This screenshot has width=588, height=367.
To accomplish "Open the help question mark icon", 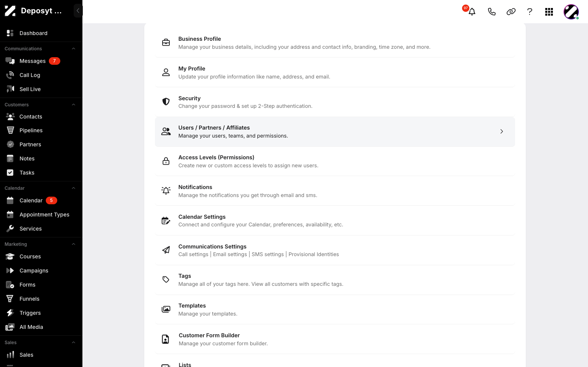I will [x=530, y=12].
